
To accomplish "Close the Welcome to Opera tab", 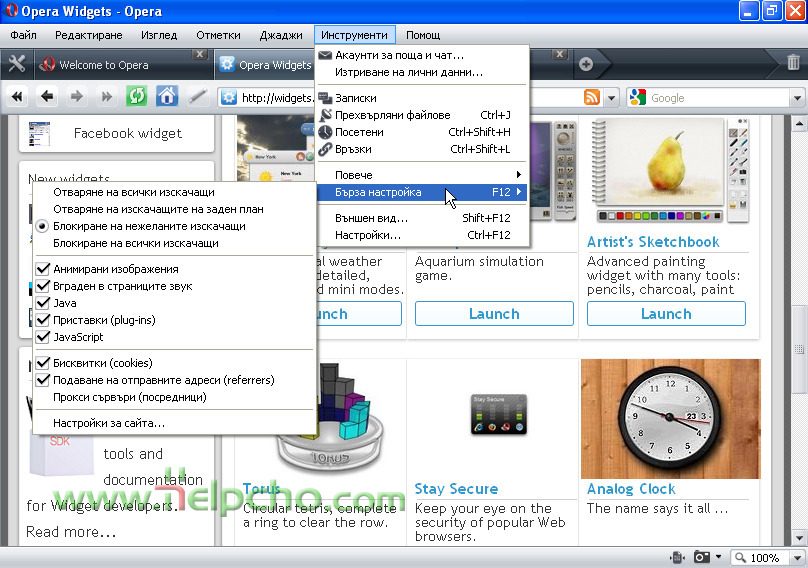I will point(199,54).
